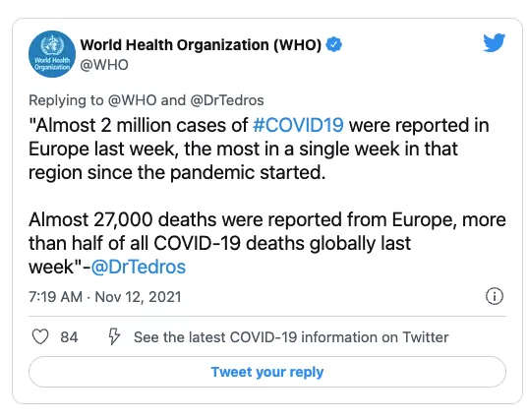Select the 27,000 deaths paragraph
This screenshot has width=529, height=420.
(x=267, y=243)
